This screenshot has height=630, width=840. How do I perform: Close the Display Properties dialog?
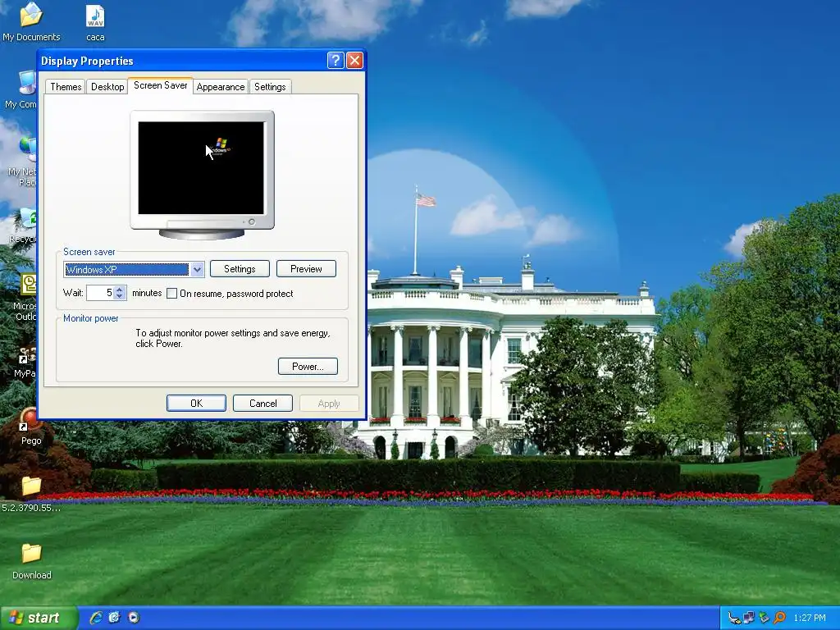(354, 61)
